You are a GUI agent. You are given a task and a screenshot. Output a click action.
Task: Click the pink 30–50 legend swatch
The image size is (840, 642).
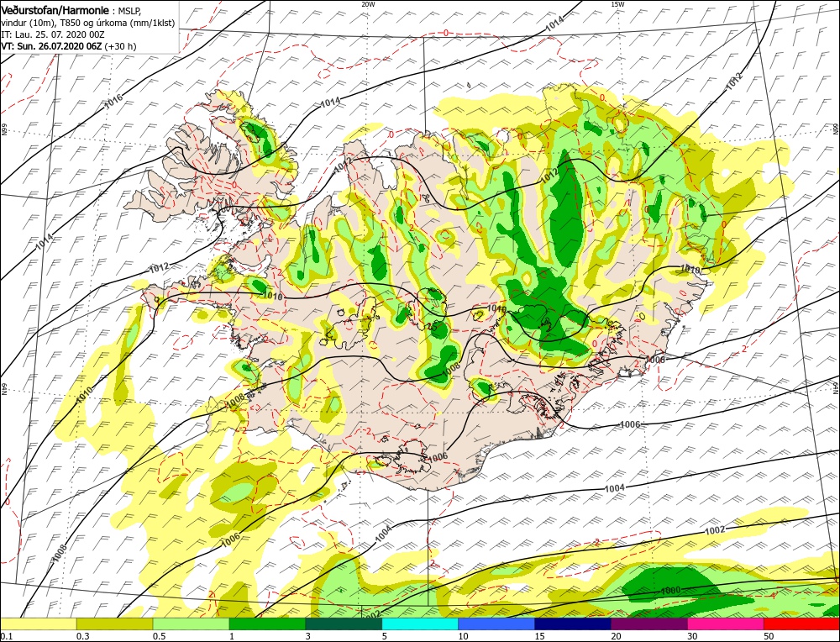tap(726, 624)
